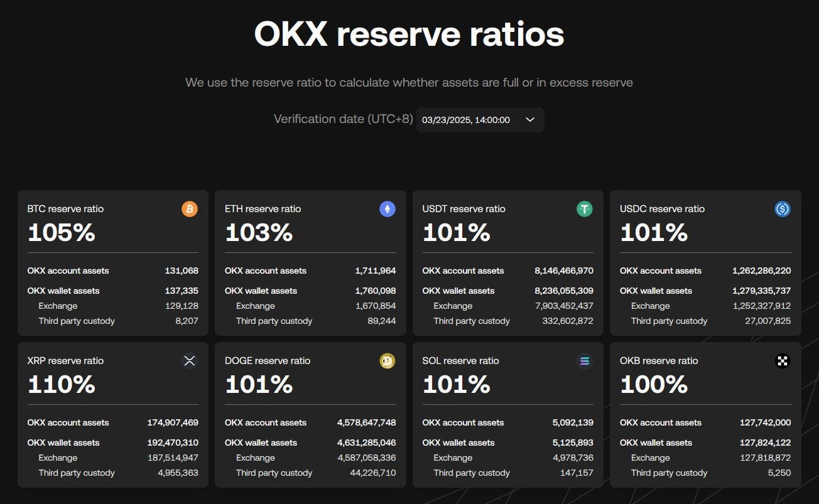Select the ETH reserve ratio title

click(263, 208)
